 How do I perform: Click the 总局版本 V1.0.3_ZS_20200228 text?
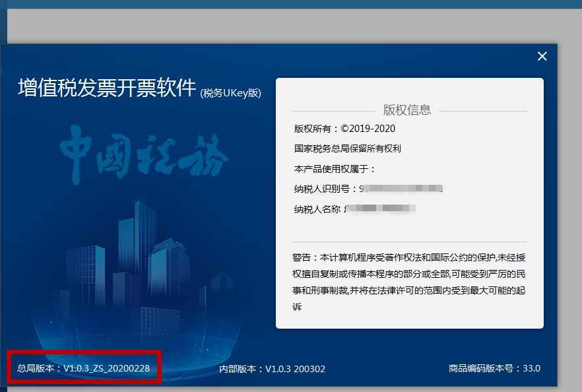[x=84, y=368]
